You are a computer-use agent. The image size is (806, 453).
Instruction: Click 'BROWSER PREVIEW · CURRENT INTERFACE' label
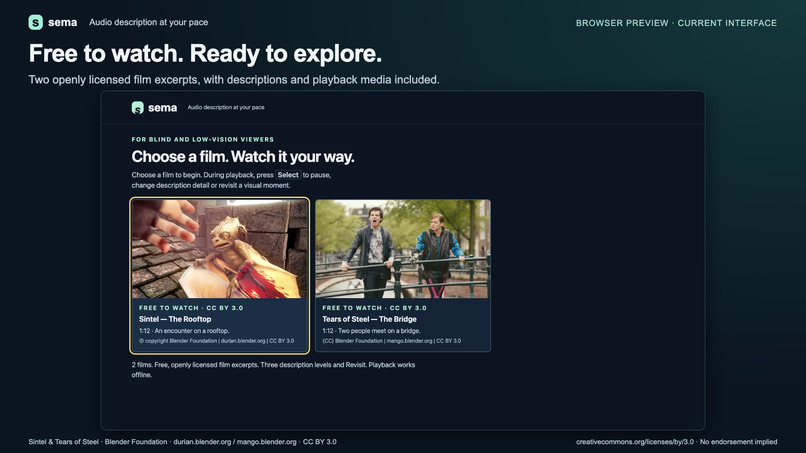(676, 23)
